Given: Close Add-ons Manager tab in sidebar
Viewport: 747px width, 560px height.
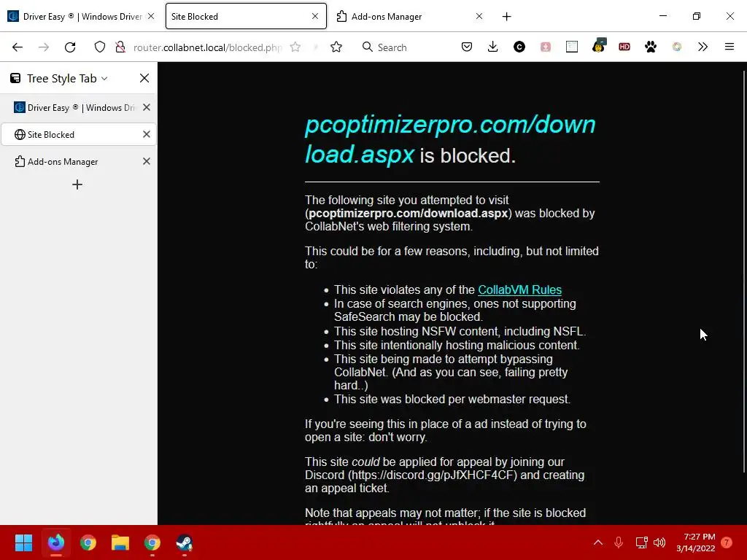Looking at the screenshot, I should pos(147,161).
